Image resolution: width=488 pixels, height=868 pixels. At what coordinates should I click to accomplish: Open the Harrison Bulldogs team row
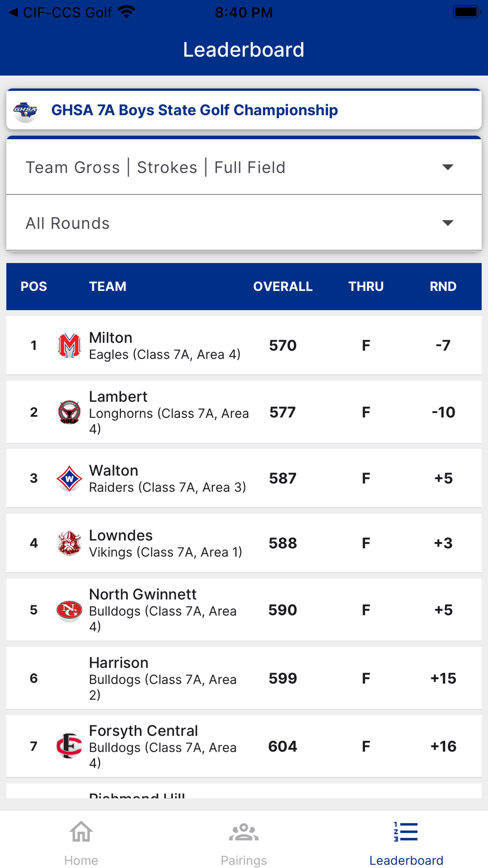click(244, 678)
